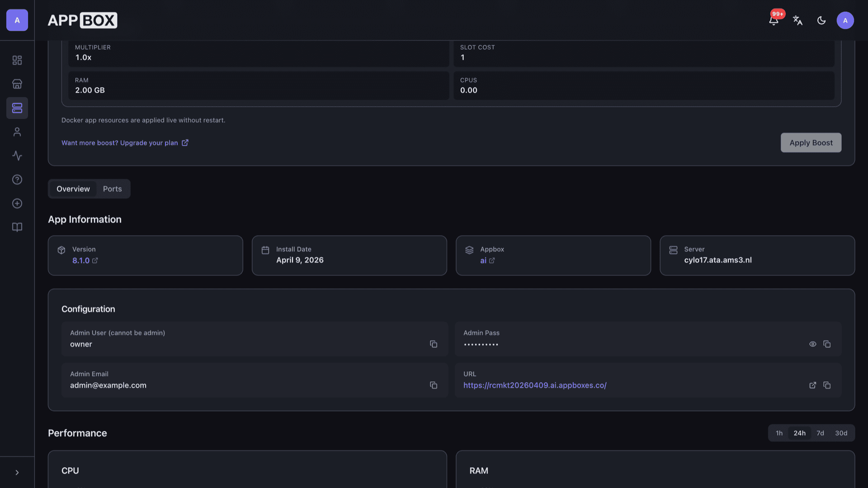Click the plus circle icon in sidebar
Screen dimensions: 868x488
(17, 204)
